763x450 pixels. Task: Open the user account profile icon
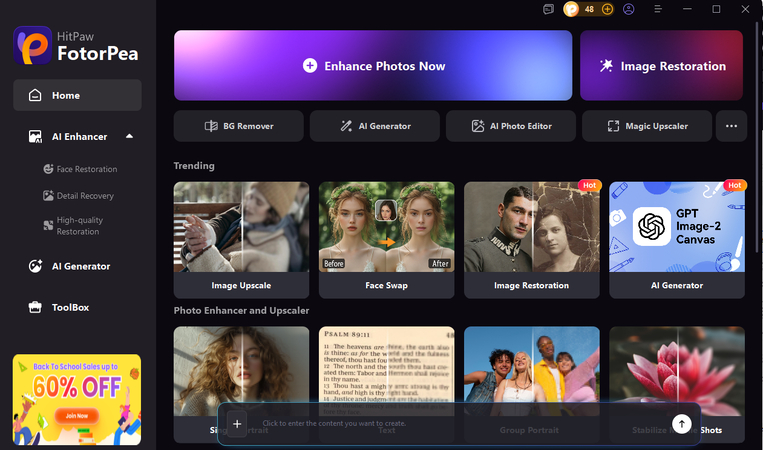click(x=629, y=9)
